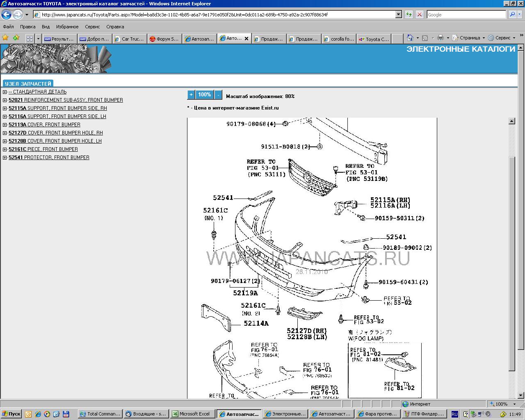Open the address bar dropdown arrow

pos(398,14)
